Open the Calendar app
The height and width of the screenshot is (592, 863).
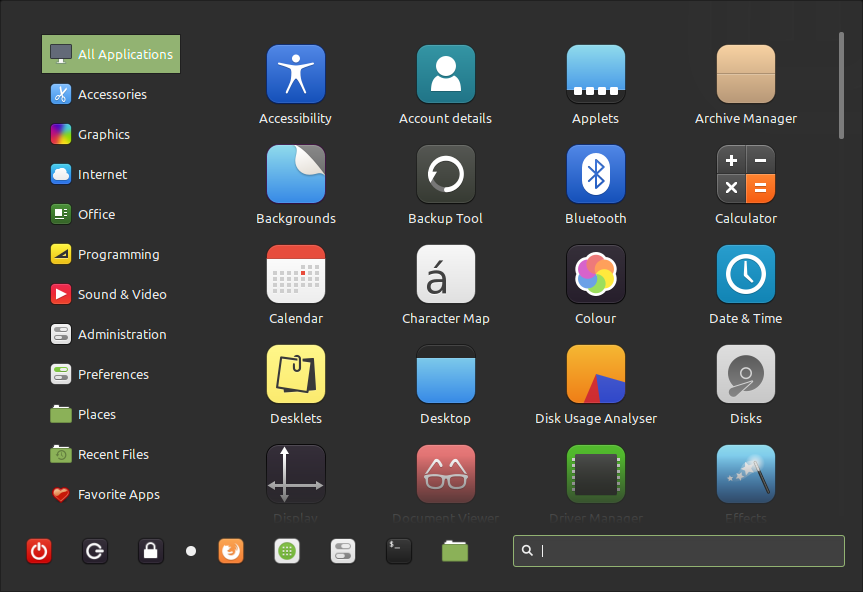[x=296, y=274]
